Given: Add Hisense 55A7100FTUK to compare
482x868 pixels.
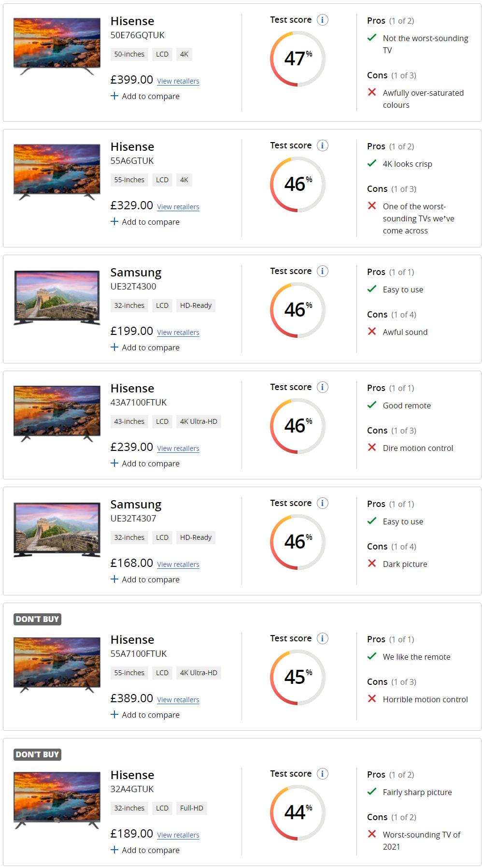Looking at the screenshot, I should (x=145, y=715).
